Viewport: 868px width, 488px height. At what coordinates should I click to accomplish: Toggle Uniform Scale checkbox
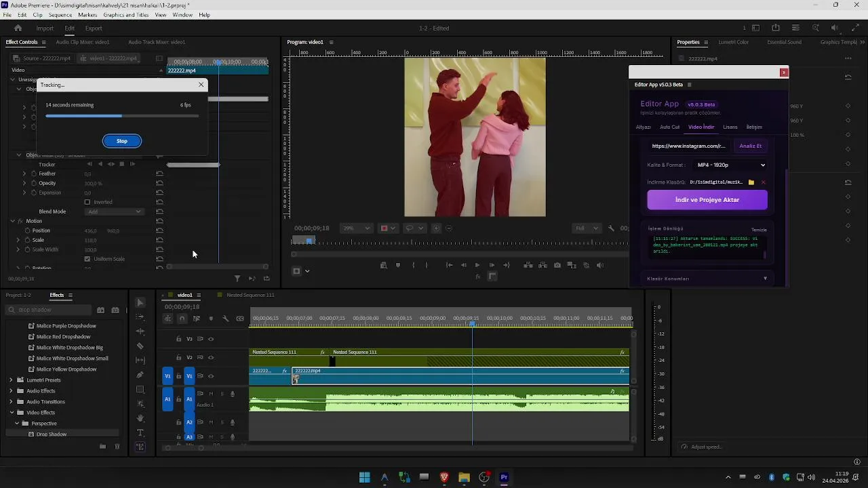pos(87,259)
